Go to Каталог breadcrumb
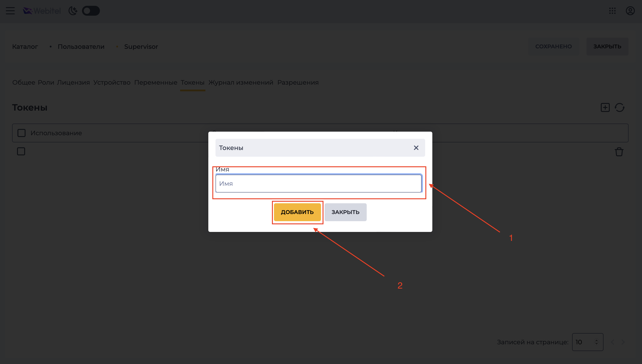Viewport: 642px width, 364px height. point(25,47)
